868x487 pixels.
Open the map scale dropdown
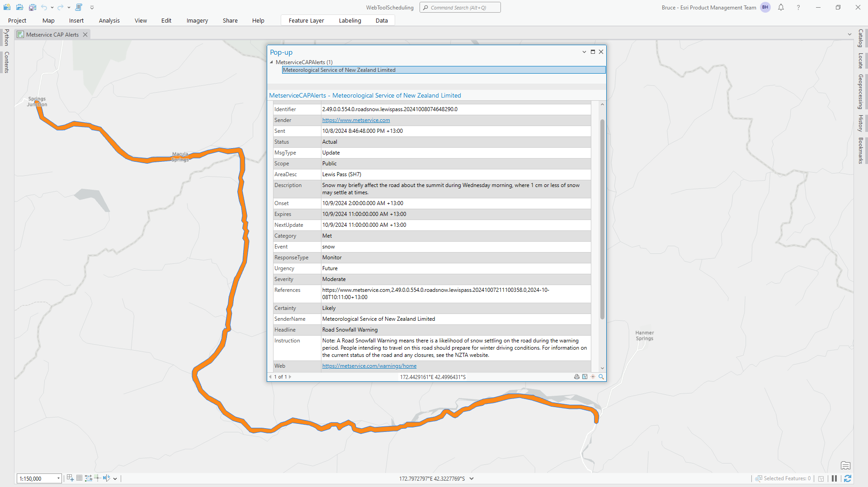[58, 478]
